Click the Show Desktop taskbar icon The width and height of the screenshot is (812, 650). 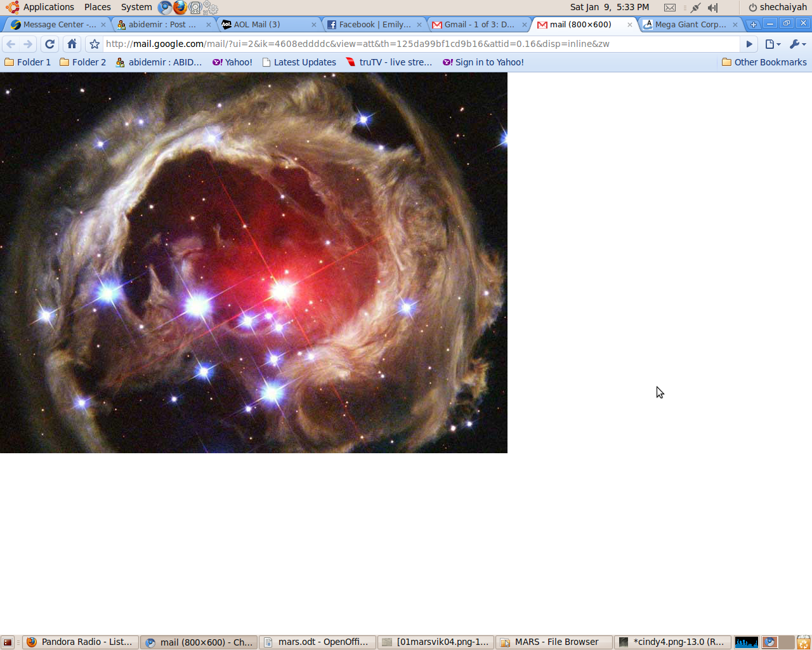[x=8, y=642]
